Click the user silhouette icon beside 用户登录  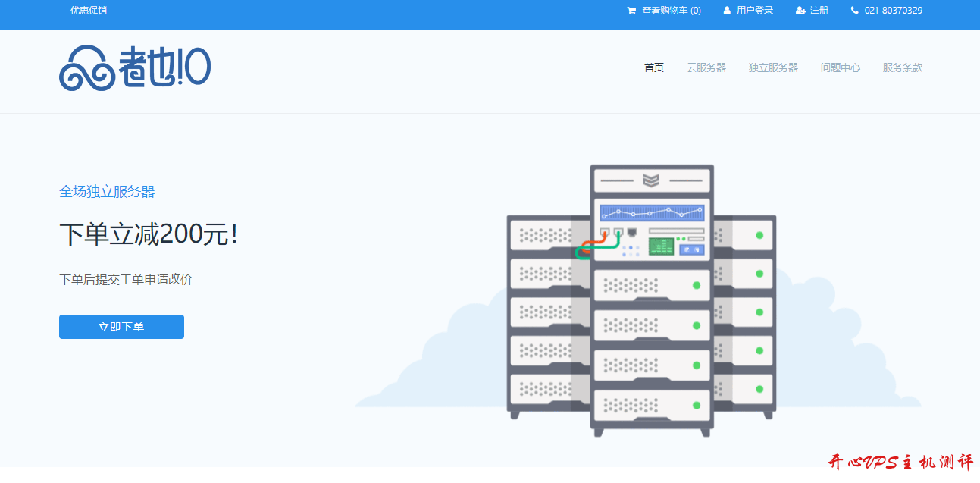(727, 11)
